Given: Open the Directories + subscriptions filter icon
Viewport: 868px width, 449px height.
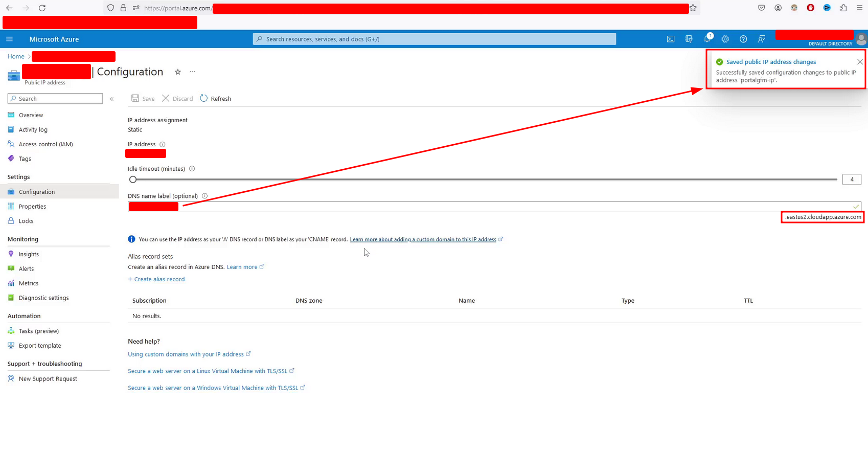Looking at the screenshot, I should 689,39.
